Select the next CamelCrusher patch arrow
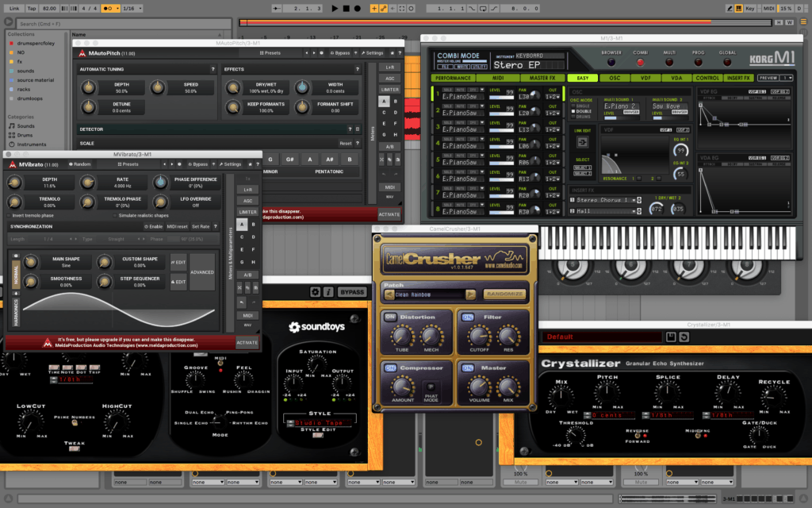 click(x=470, y=294)
